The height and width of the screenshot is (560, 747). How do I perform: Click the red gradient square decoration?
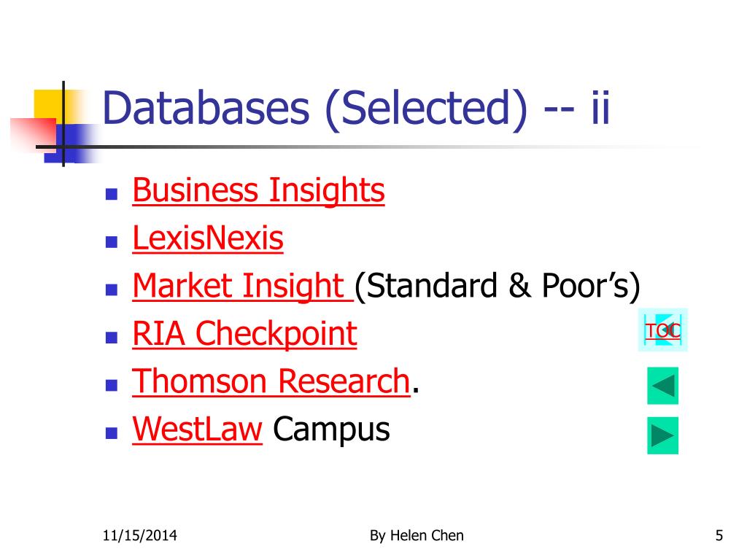(34, 133)
